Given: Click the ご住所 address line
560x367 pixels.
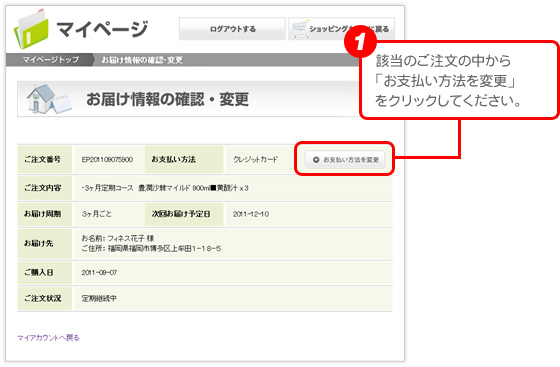Looking at the screenshot, I should [x=151, y=248].
